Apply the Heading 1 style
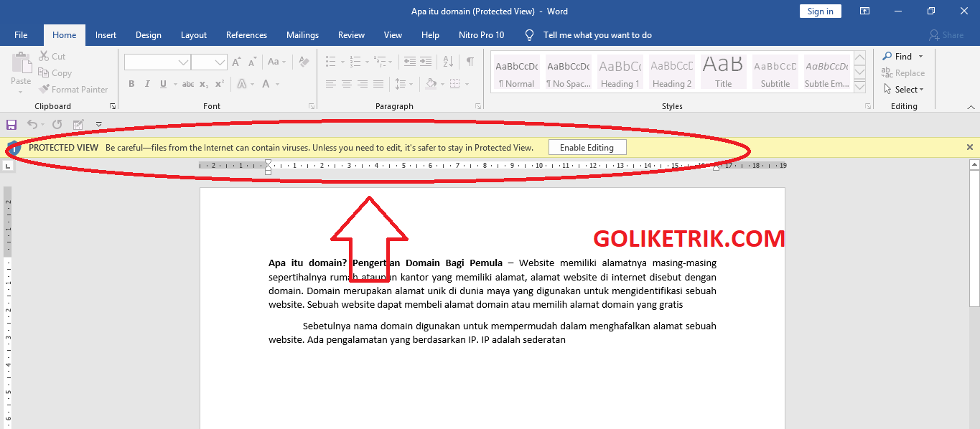The height and width of the screenshot is (429, 980). (620, 72)
